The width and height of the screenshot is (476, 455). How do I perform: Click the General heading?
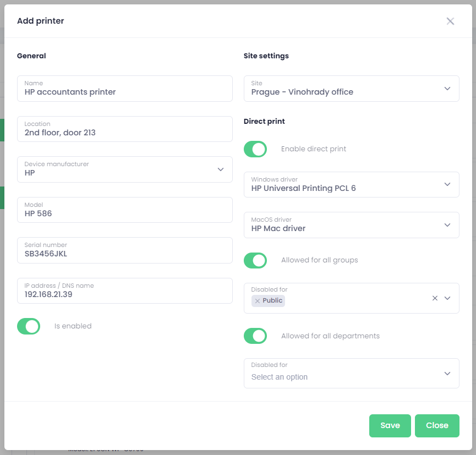click(31, 56)
